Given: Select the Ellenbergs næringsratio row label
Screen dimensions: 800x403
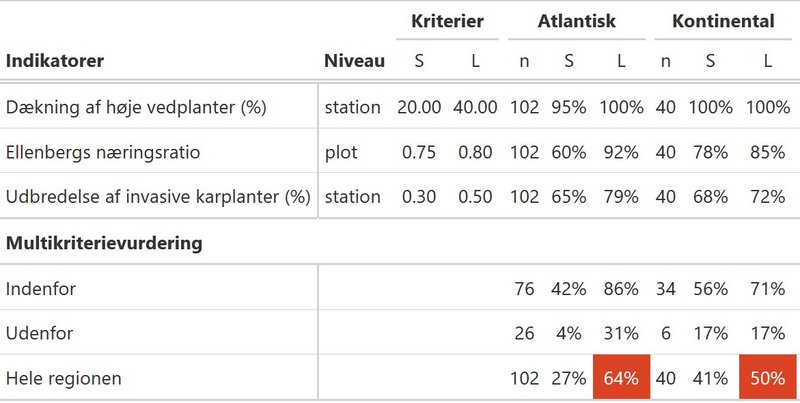Looking at the screenshot, I should click(103, 152).
